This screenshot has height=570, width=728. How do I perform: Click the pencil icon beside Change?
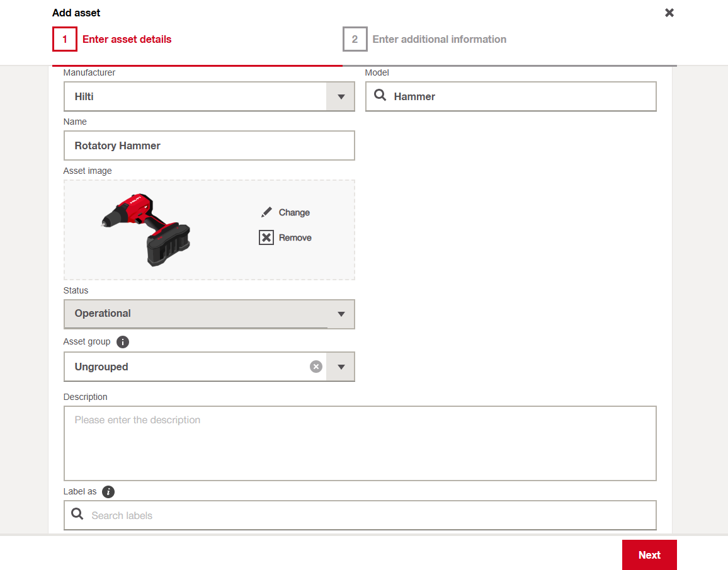(x=266, y=212)
